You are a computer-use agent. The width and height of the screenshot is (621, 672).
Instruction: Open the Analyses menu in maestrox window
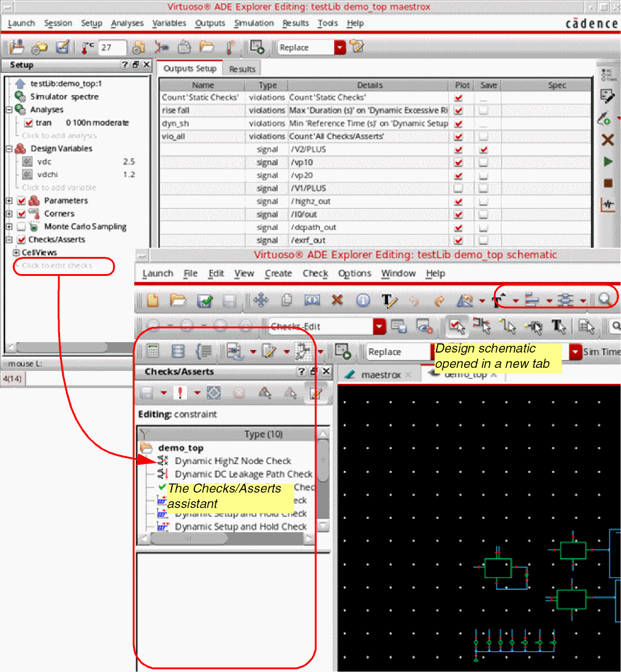[128, 23]
